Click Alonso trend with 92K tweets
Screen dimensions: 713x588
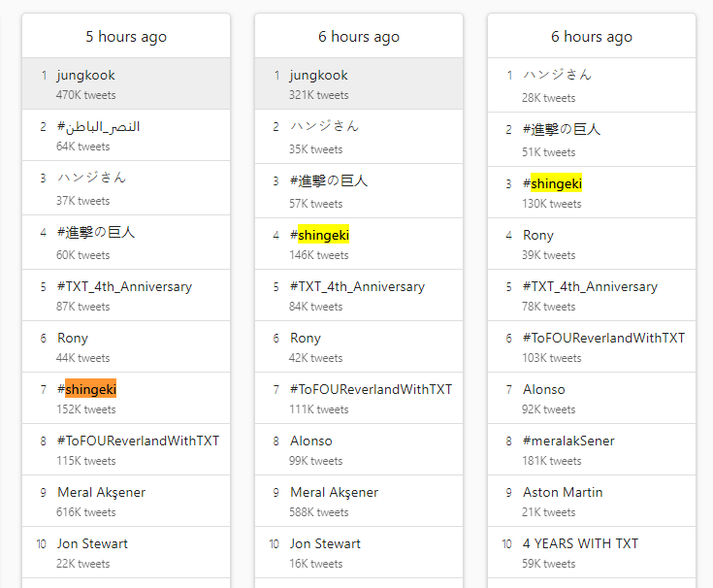point(592,399)
